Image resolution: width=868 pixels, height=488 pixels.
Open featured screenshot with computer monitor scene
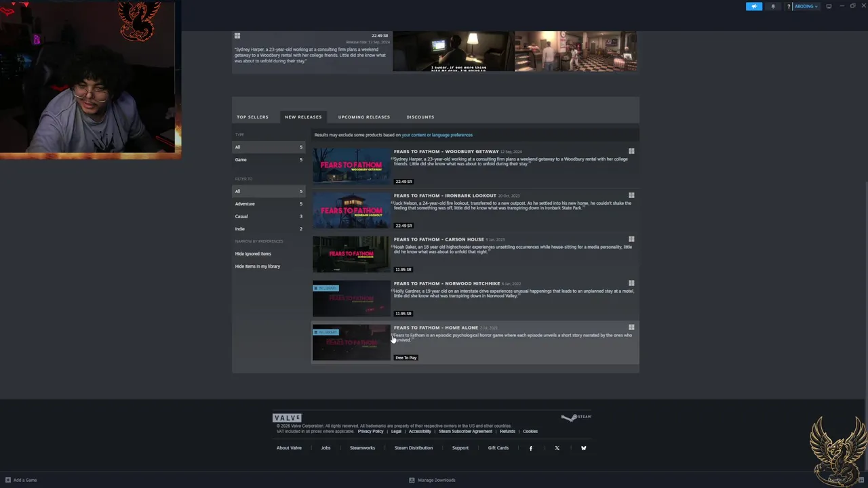[x=453, y=51]
